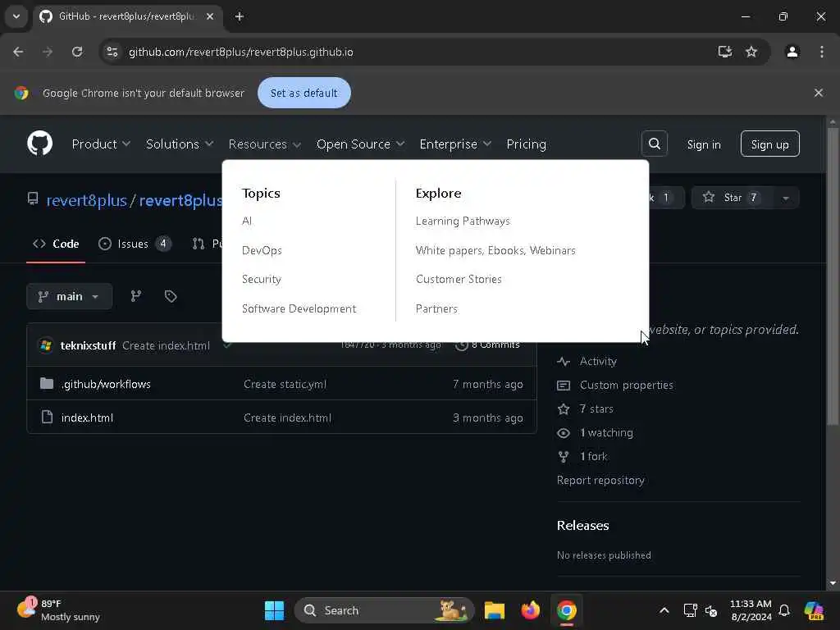
Task: Click the .github/workflows folder icon
Action: [47, 384]
